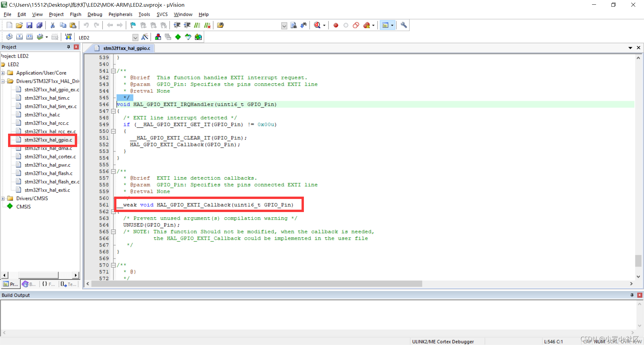644x345 pixels.
Task: Select Software Packs icon
Action: pos(188,37)
